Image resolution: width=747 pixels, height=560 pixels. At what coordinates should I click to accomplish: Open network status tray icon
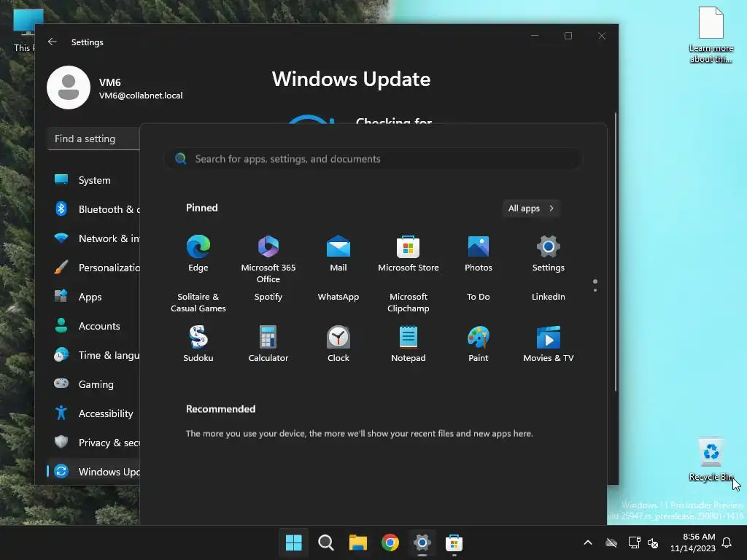pyautogui.click(x=634, y=542)
